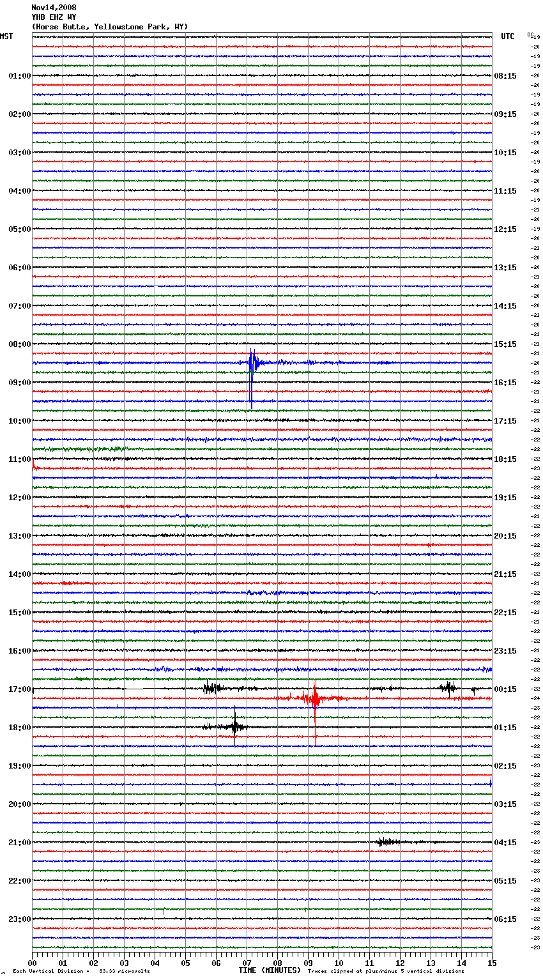
Task: Click minute 05 on the time axis
Action: point(185,963)
